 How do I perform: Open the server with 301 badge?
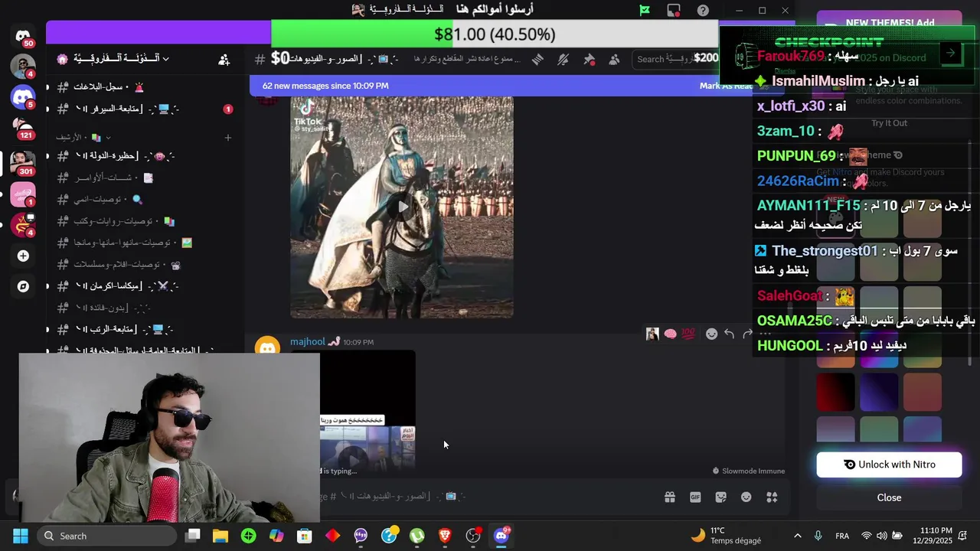pyautogui.click(x=23, y=163)
